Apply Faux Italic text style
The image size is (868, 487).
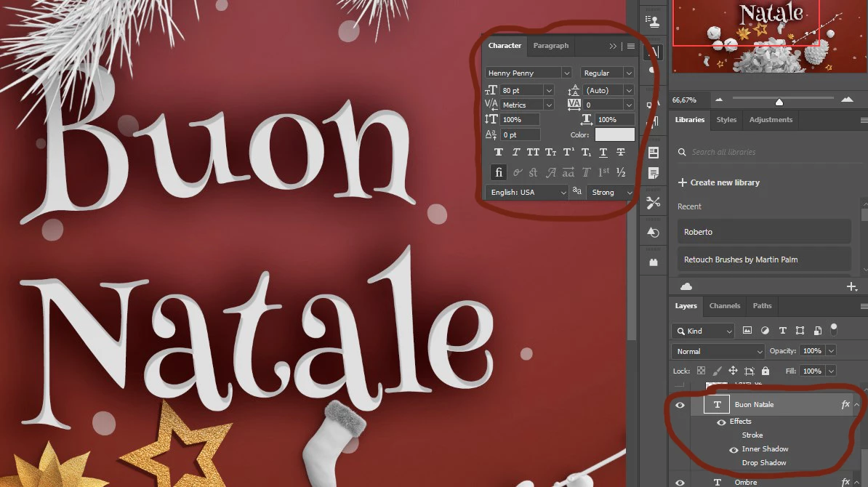point(515,152)
